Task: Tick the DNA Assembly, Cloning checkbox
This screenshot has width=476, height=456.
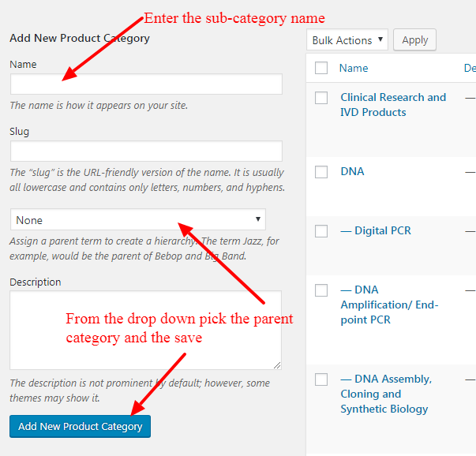Action: [321, 379]
